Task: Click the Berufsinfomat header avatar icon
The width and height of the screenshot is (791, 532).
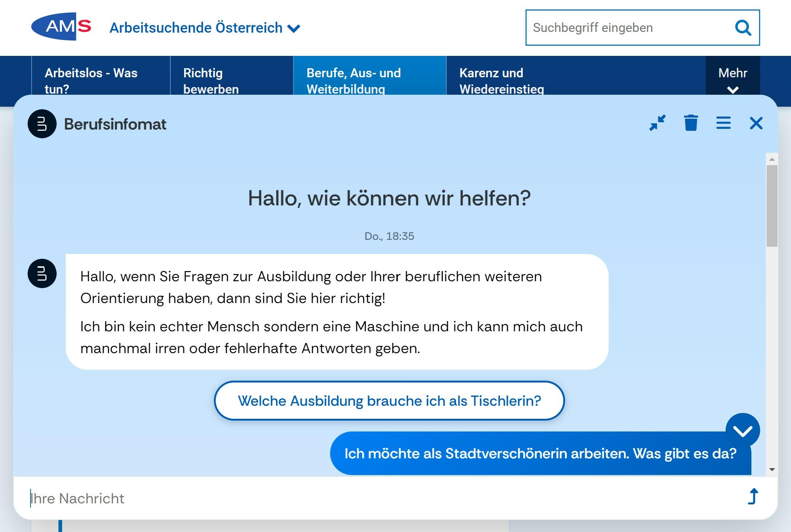Action: pos(42,124)
